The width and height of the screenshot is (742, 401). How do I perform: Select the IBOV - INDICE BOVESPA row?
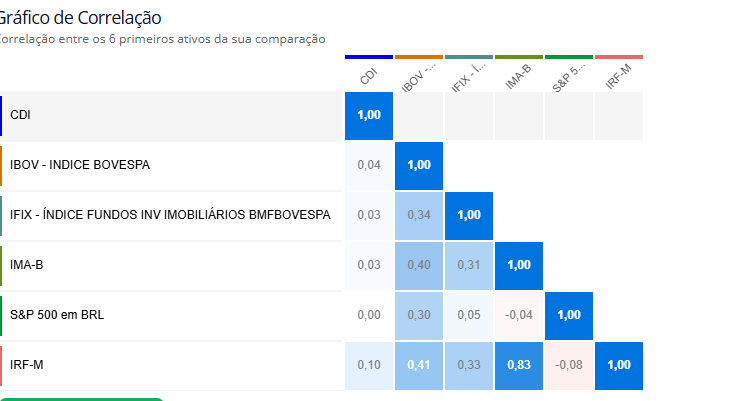[171, 165]
